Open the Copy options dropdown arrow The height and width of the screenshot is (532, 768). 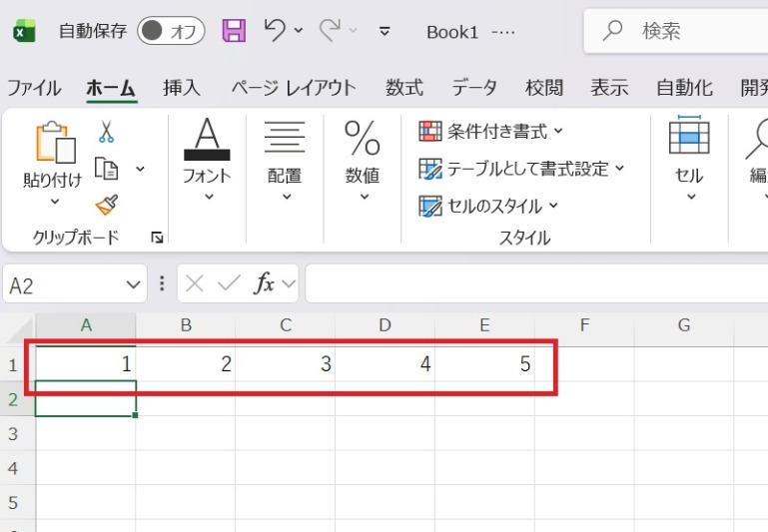pos(140,169)
